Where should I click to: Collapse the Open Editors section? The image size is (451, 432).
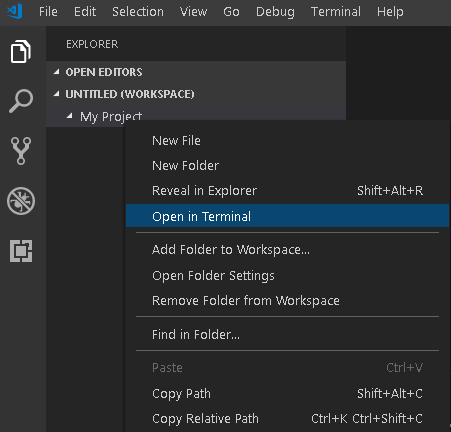57,72
